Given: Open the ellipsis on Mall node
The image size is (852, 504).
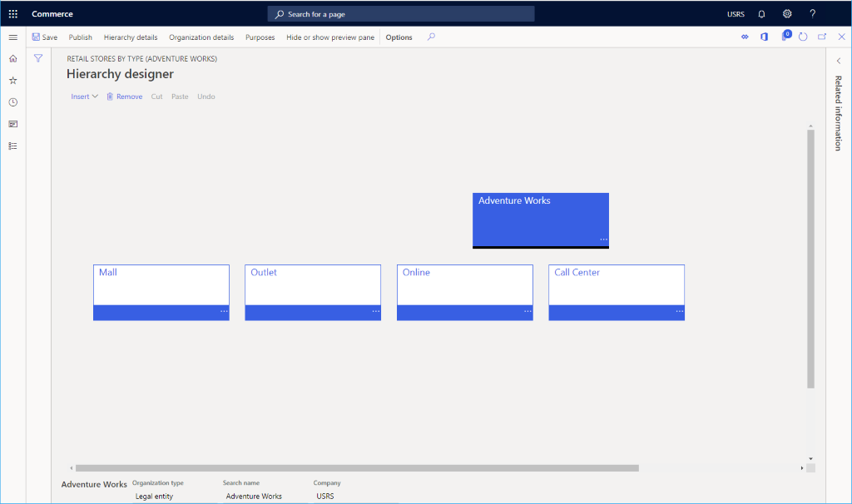Looking at the screenshot, I should tap(223, 311).
